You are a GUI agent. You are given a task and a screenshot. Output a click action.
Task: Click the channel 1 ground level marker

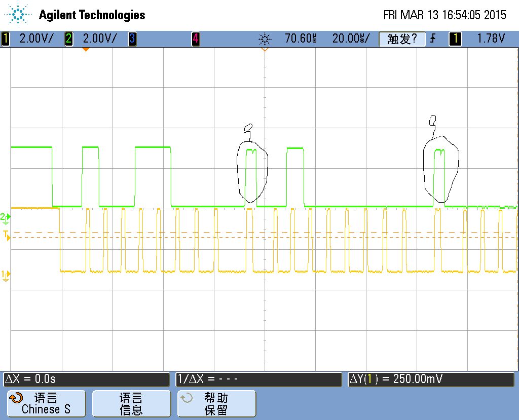[5, 276]
